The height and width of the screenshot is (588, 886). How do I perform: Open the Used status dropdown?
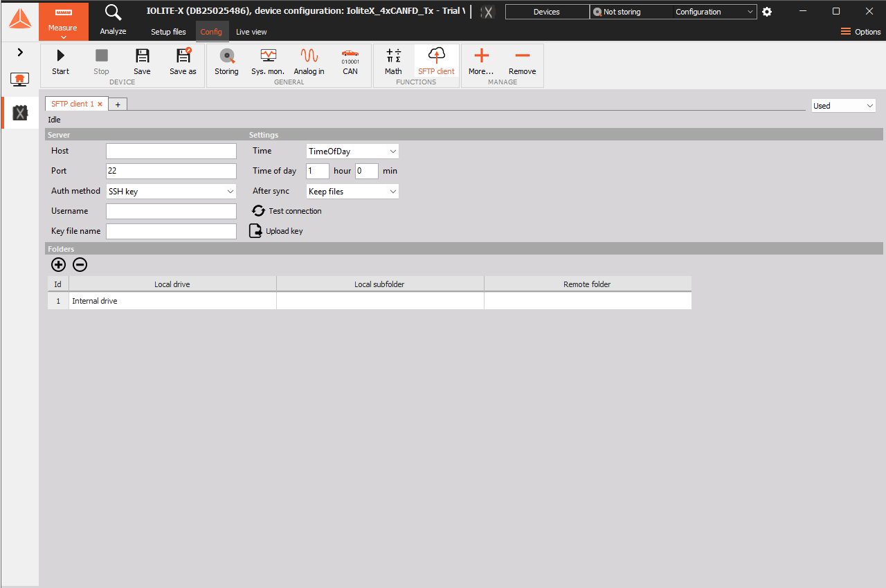tap(843, 106)
